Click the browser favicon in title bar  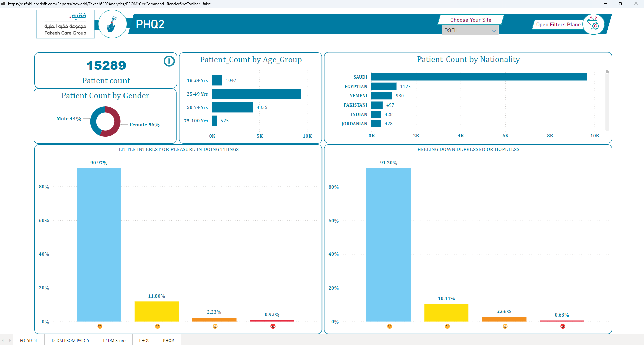coord(3,4)
